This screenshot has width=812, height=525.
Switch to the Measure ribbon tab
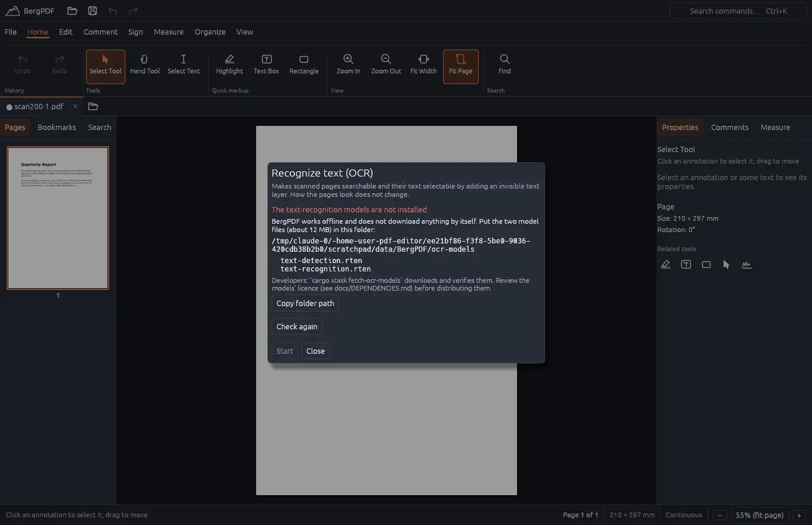(168, 32)
